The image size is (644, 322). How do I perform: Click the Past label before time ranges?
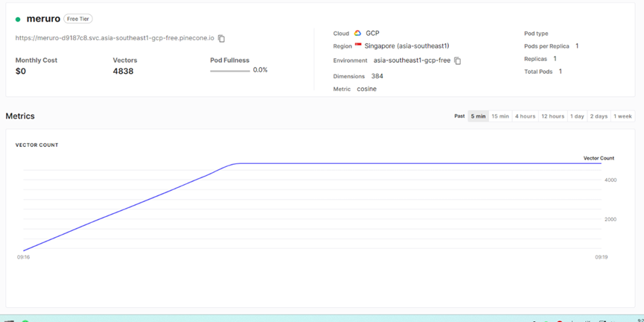pos(459,116)
